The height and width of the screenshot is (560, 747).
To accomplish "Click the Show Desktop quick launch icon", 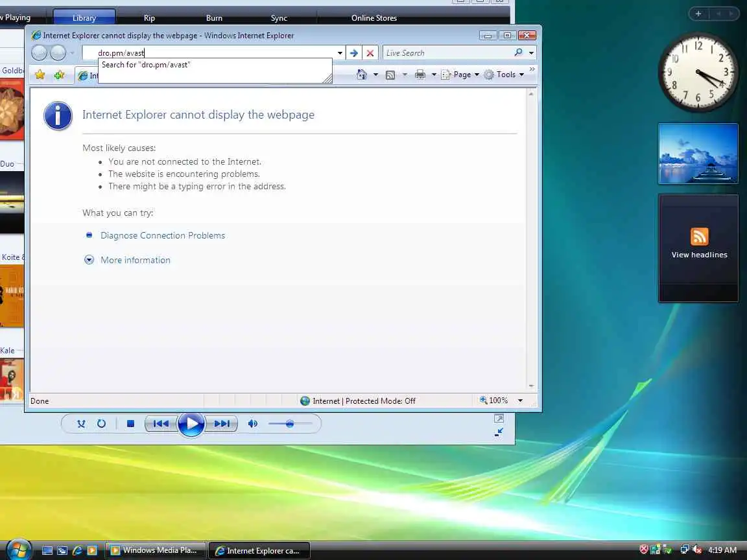I will 47,550.
